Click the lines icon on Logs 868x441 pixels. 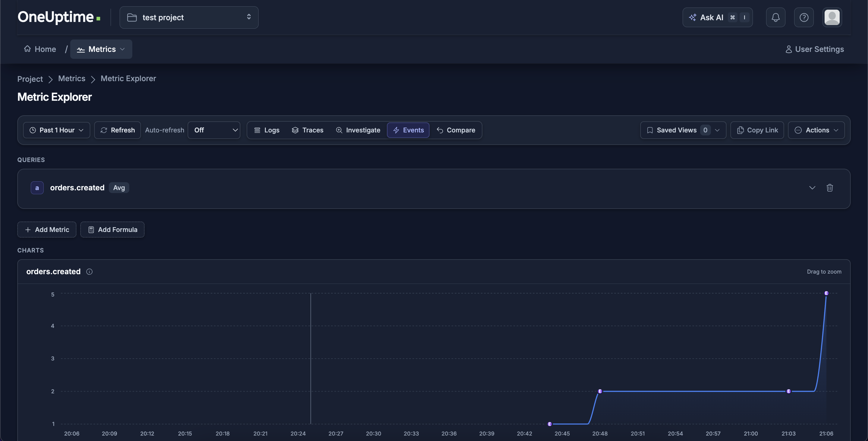257,130
